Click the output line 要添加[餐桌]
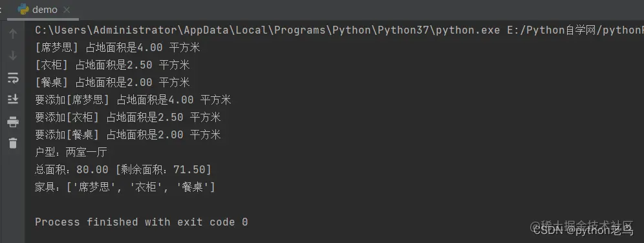Viewport: 644px width, 243px height. [128, 134]
